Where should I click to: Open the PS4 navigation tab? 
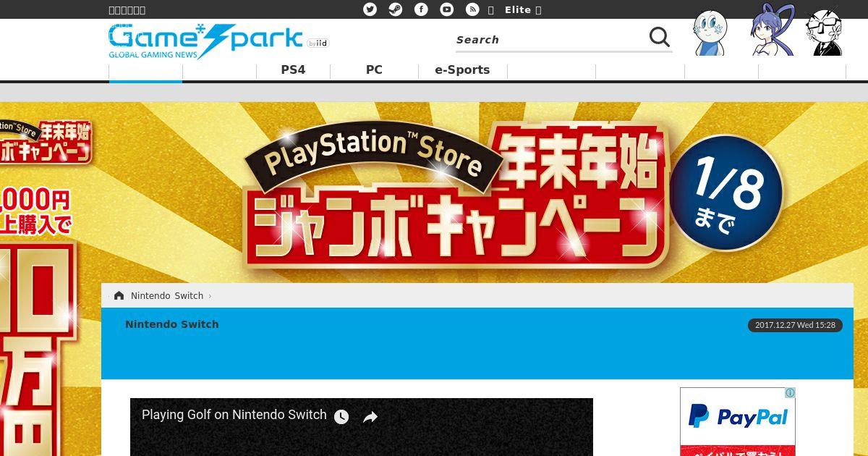(x=293, y=70)
